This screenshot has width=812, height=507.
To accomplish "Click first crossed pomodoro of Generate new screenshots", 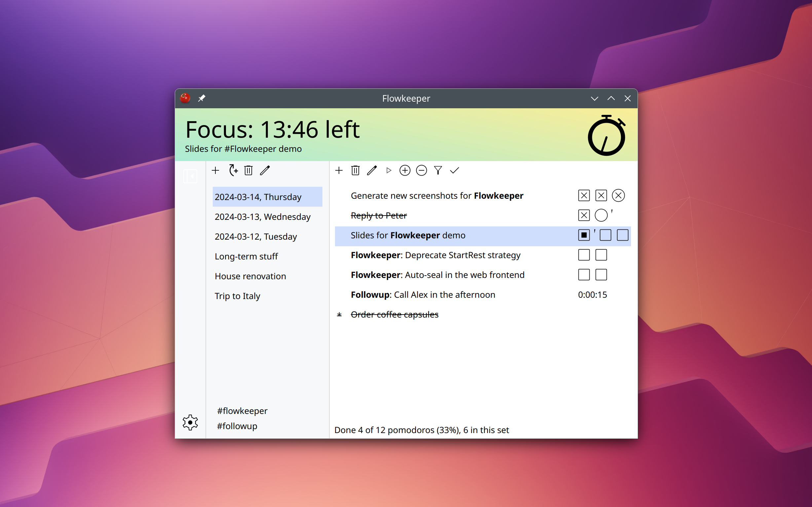I will point(584,195).
